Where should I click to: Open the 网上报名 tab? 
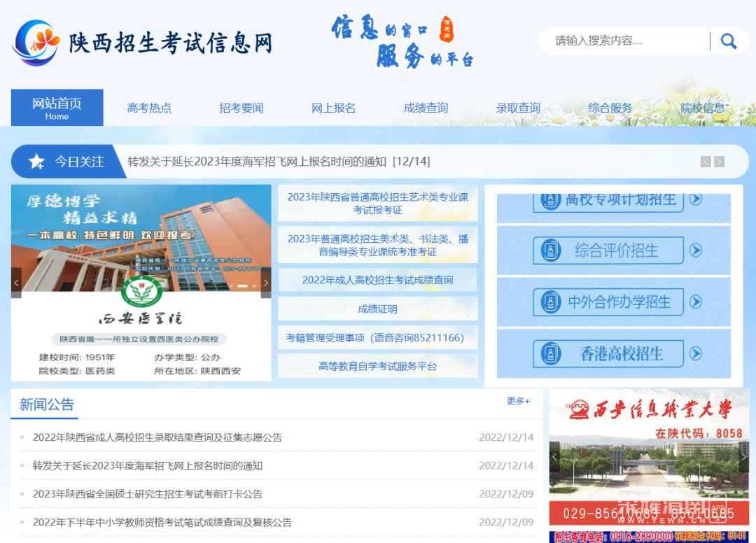[x=333, y=108]
